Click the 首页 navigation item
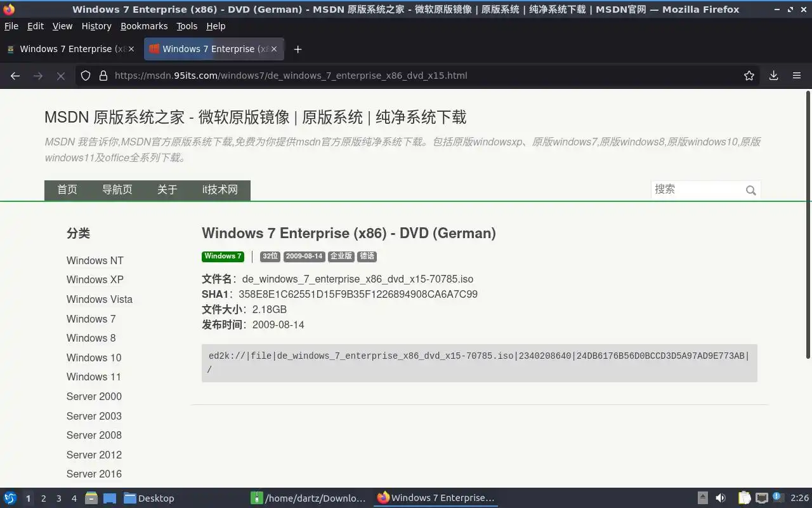 point(67,190)
